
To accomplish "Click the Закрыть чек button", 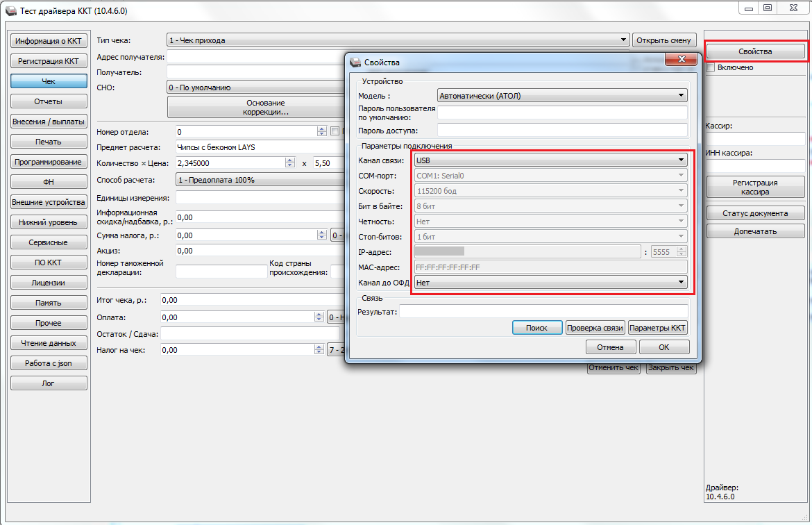I will point(671,368).
